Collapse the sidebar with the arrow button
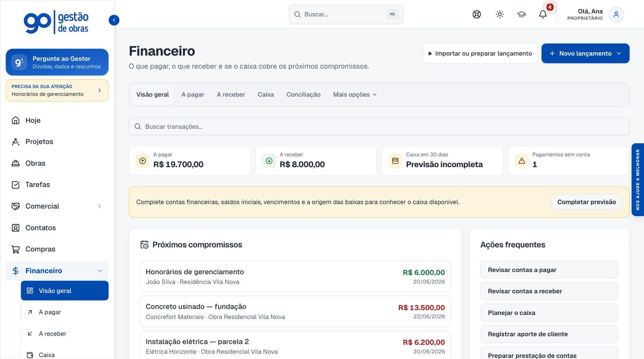644x359 pixels. 114,20
